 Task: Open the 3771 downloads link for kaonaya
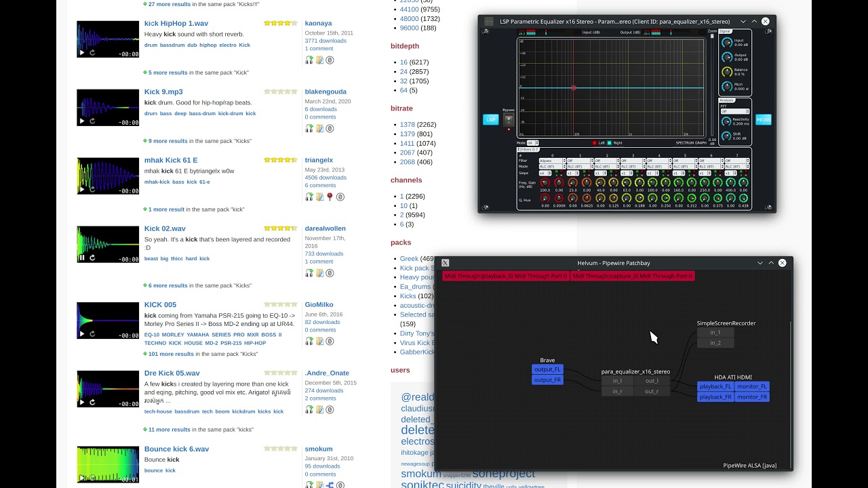coord(325,41)
